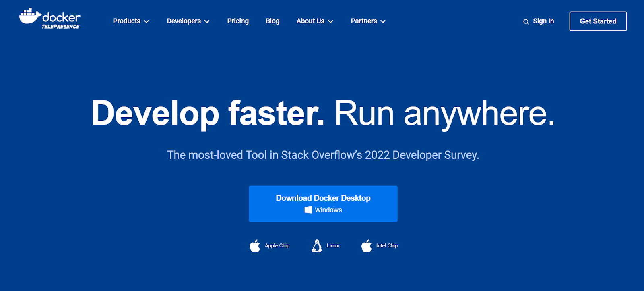Open the Blog page
Viewport: 644px width, 291px height.
272,21
